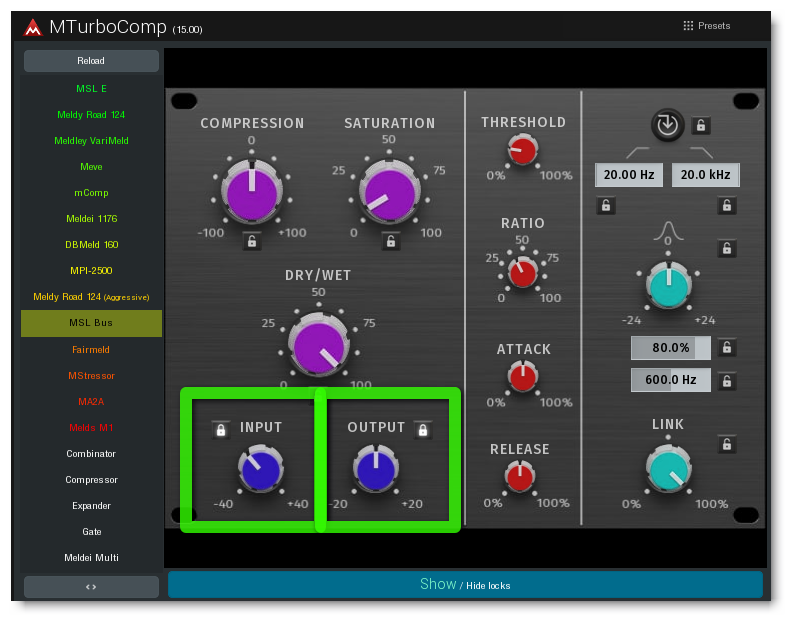Click the 20.00 Hz frequency field
794x624 pixels.
pyautogui.click(x=629, y=175)
